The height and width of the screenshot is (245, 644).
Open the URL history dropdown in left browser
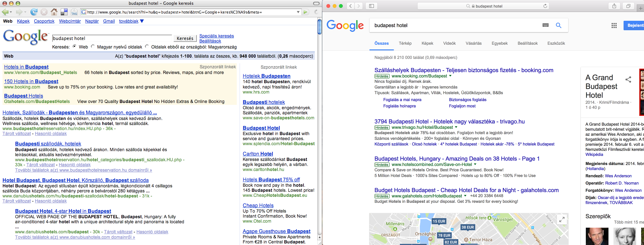(298, 12)
